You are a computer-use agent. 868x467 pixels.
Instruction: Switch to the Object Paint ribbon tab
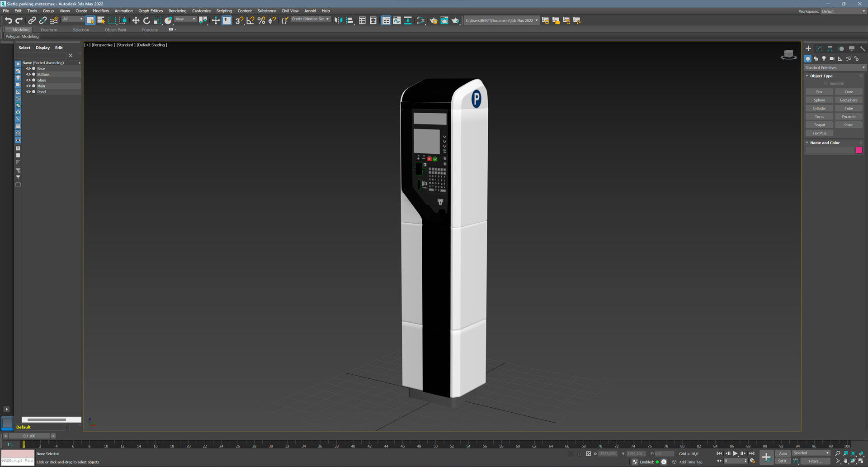[115, 30]
